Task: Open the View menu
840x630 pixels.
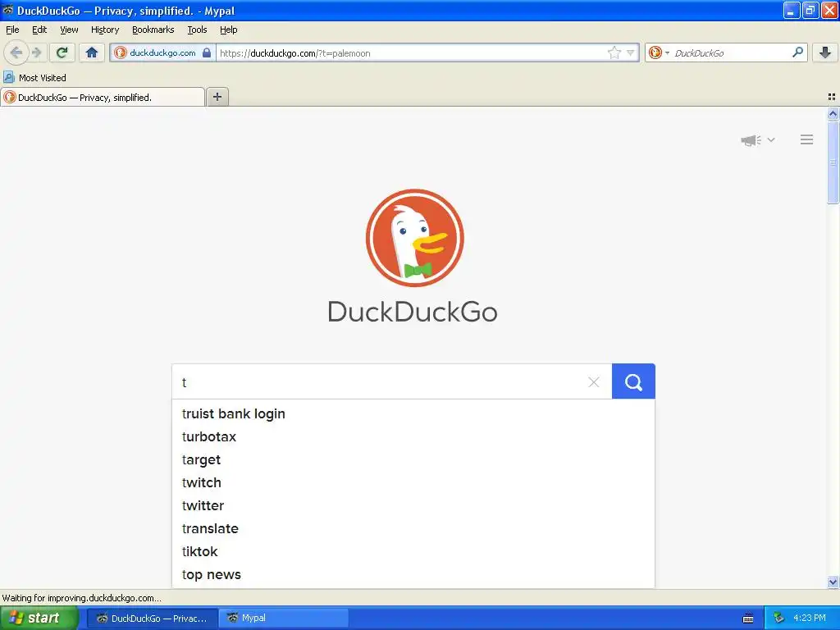Action: [x=69, y=30]
